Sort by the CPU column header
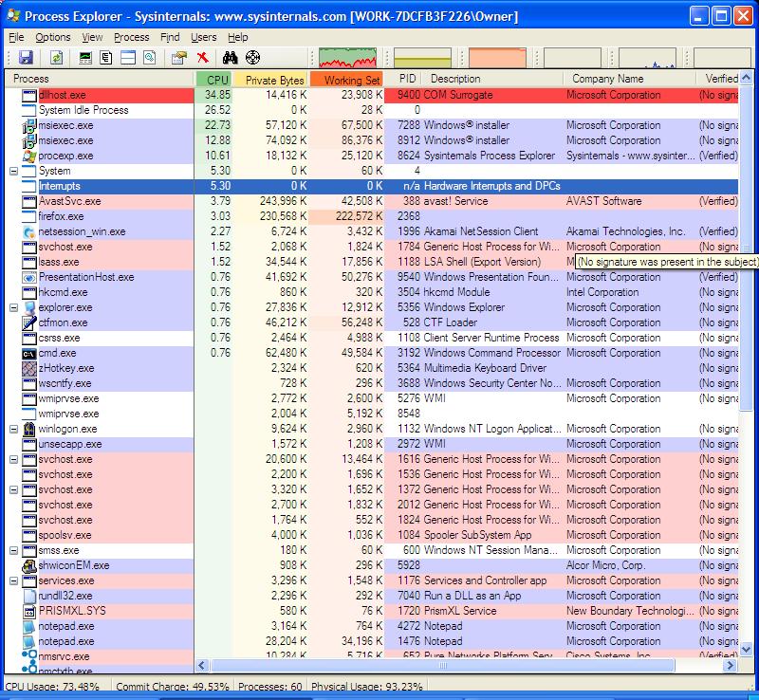The height and width of the screenshot is (700, 759). point(213,80)
